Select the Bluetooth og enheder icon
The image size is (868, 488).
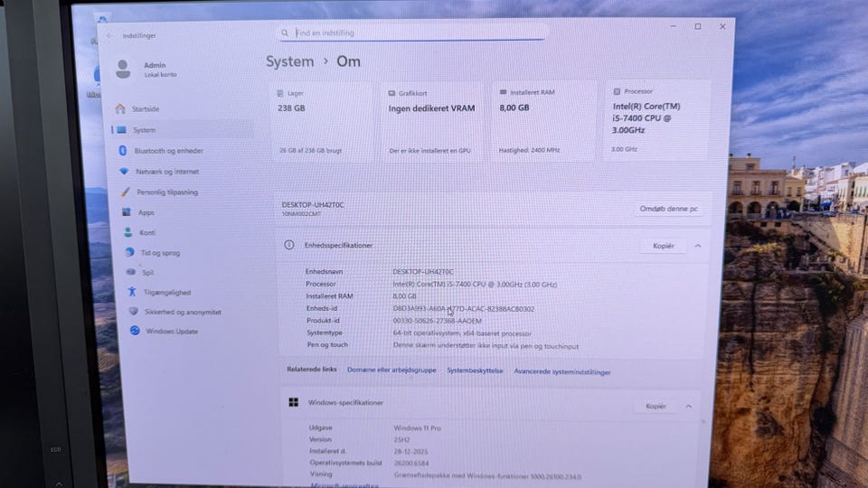click(x=122, y=151)
